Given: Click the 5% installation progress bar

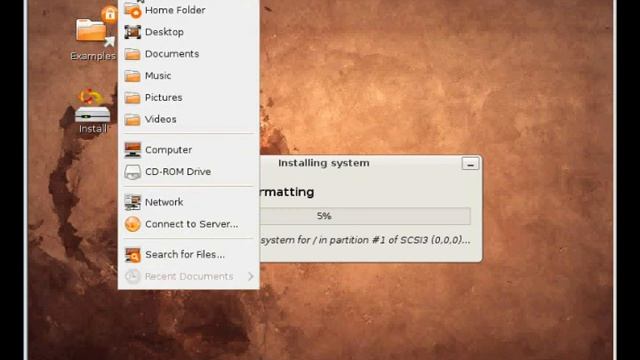Looking at the screenshot, I should pyautogui.click(x=365, y=216).
